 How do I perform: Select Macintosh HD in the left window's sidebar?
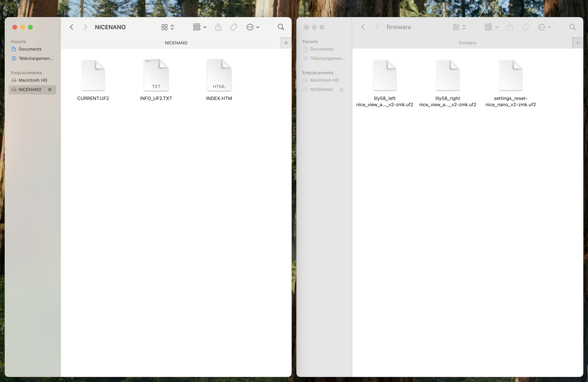[33, 80]
